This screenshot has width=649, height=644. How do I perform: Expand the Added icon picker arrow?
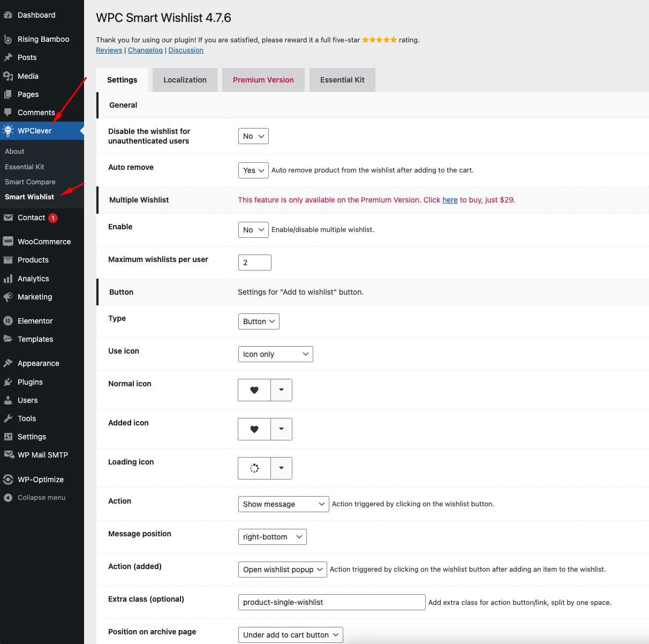[282, 429]
